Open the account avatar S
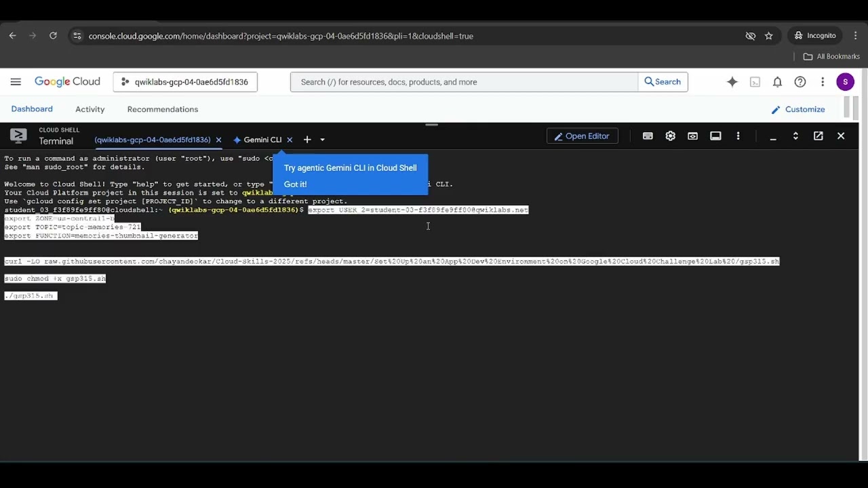This screenshot has width=868, height=488. click(845, 82)
